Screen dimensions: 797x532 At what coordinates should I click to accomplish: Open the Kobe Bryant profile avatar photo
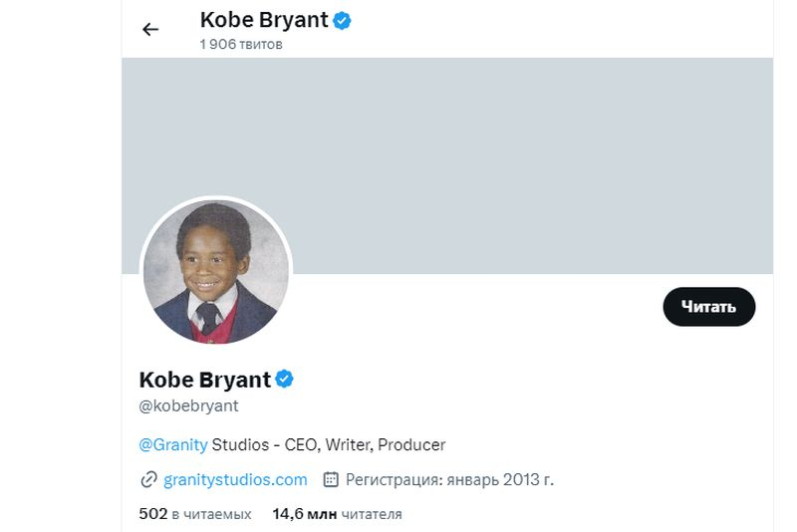pos(216,272)
